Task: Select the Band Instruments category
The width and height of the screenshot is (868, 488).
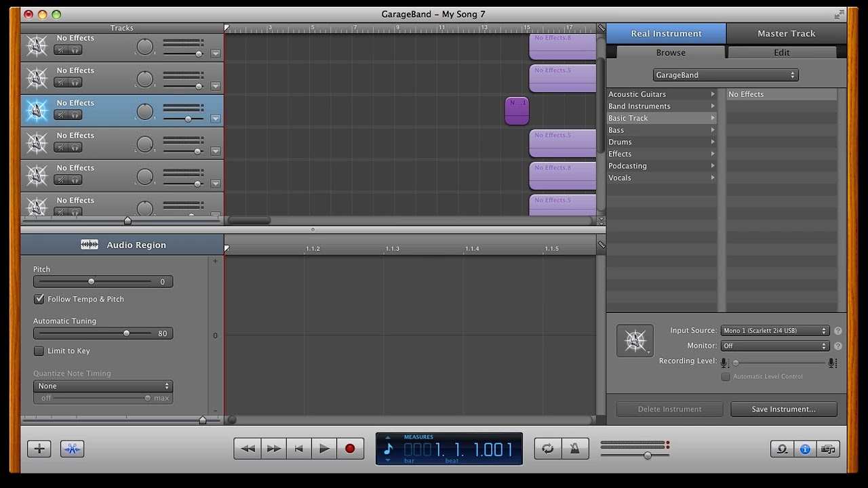Action: (x=662, y=106)
